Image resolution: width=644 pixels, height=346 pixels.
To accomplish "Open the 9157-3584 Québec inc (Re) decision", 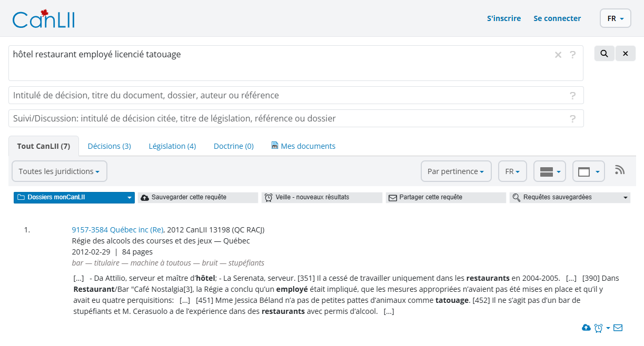I will click(x=117, y=230).
